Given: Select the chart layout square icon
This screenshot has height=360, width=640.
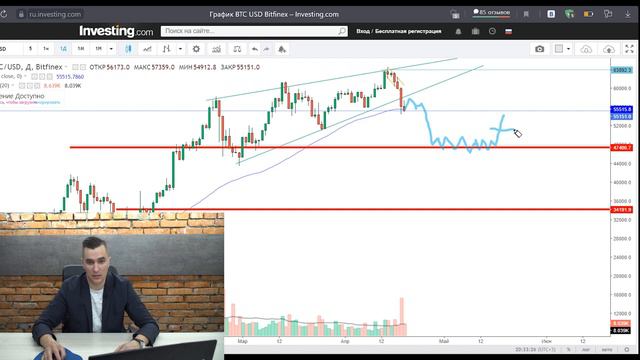Looking at the screenshot, I should pos(559,49).
